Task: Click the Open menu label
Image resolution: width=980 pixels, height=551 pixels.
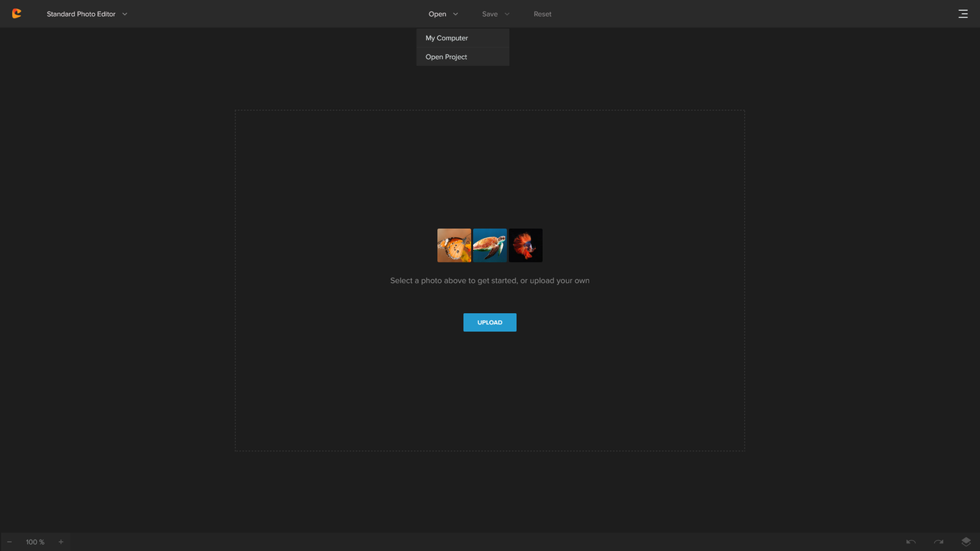Action: (x=437, y=14)
